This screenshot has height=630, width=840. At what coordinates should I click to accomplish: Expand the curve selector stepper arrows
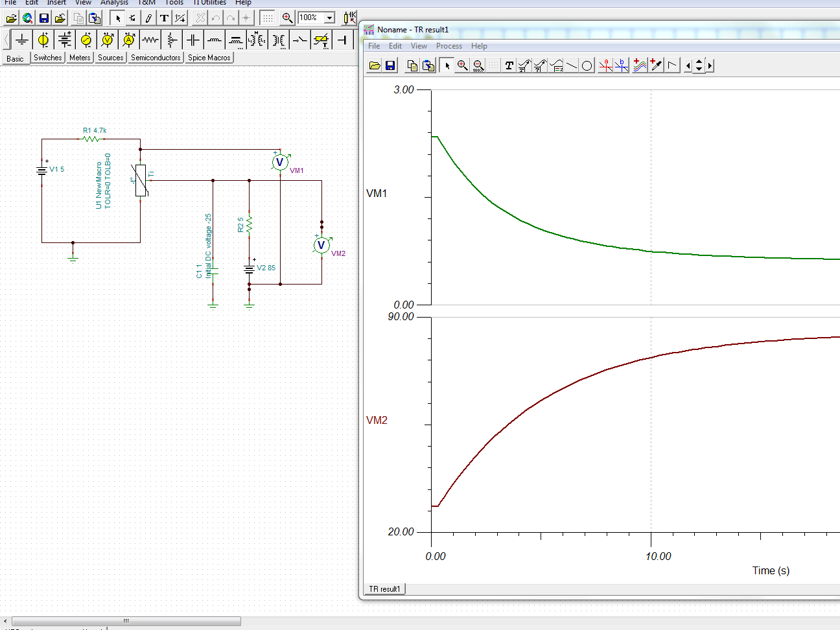pyautogui.click(x=699, y=65)
